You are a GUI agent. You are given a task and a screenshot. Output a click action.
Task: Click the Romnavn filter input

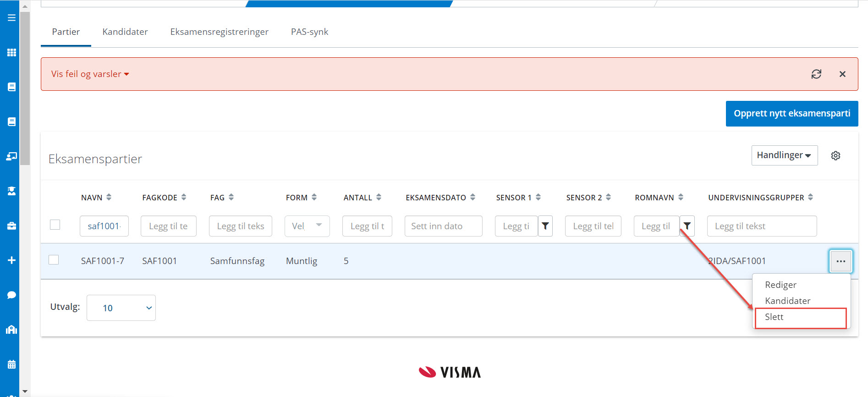coord(656,226)
